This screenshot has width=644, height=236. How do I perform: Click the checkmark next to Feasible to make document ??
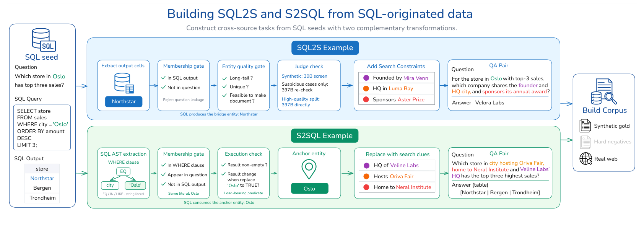tap(225, 95)
